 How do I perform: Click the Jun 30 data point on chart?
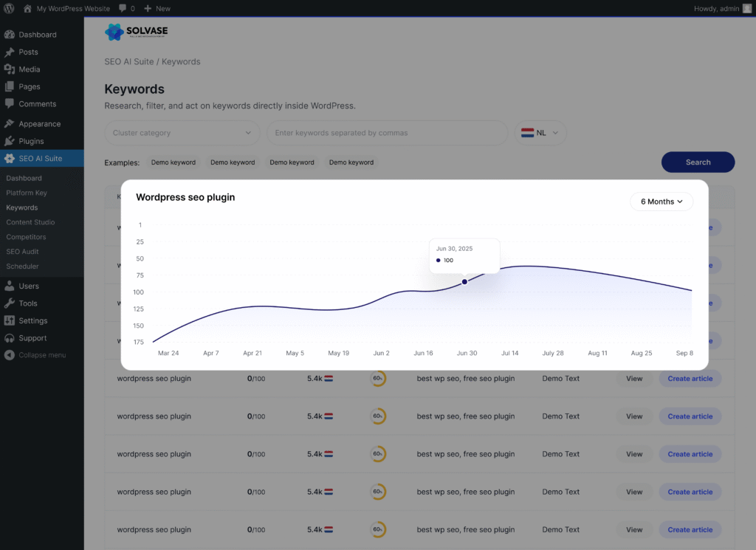click(x=464, y=281)
